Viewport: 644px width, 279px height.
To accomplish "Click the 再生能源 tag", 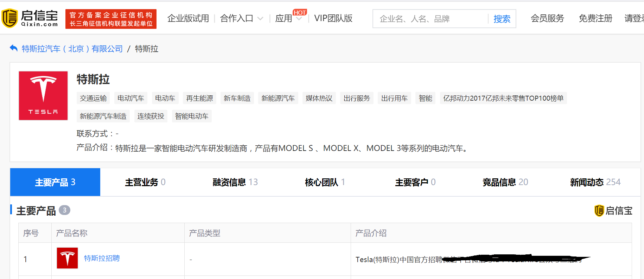I will [199, 98].
